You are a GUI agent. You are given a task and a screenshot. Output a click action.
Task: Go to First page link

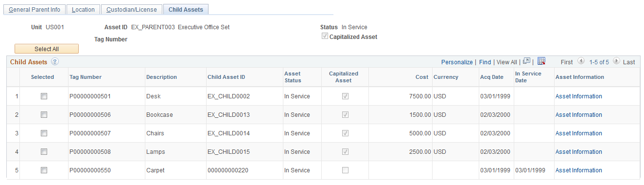(567, 62)
